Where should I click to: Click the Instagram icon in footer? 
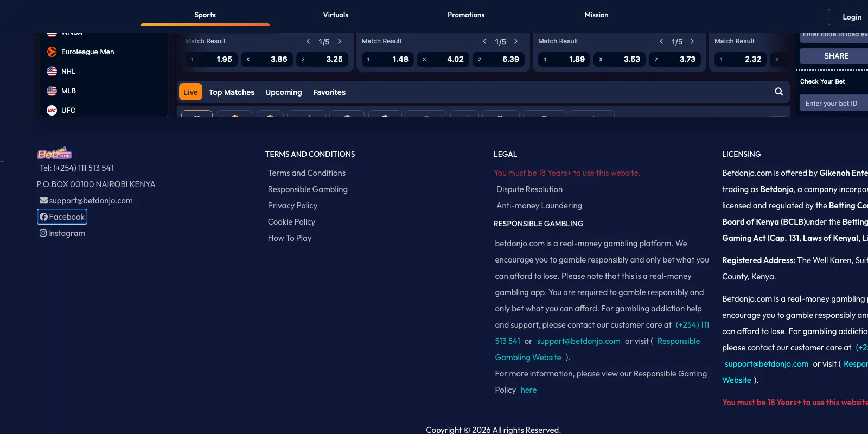click(43, 233)
